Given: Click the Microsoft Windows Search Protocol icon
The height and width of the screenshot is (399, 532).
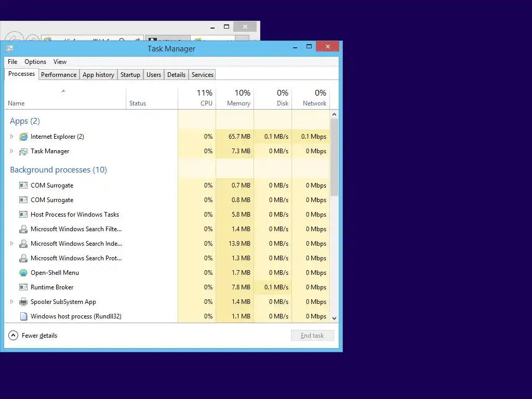Looking at the screenshot, I should [x=23, y=258].
